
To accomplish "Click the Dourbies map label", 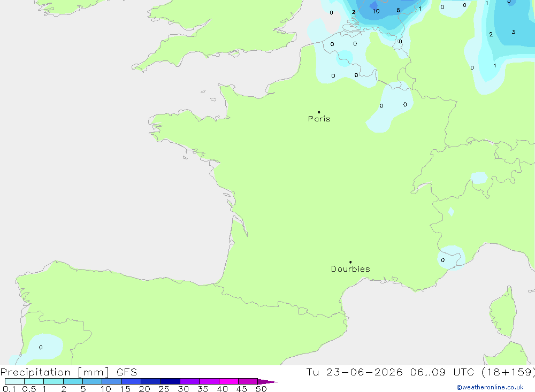I will tap(350, 269).
